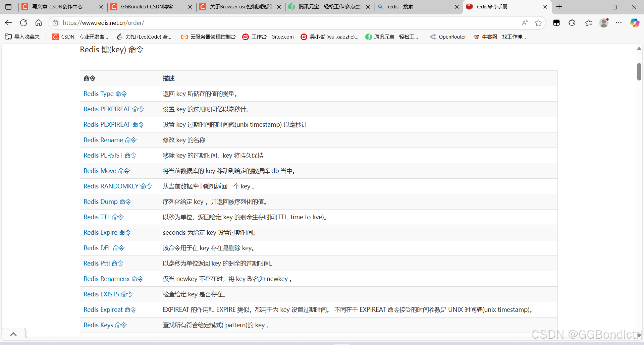Activate the Read aloud icon

pyautogui.click(x=525, y=23)
